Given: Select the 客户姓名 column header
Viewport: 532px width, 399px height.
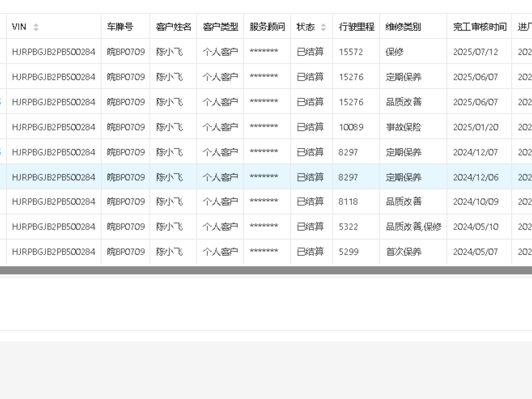Looking at the screenshot, I should pos(173,27).
